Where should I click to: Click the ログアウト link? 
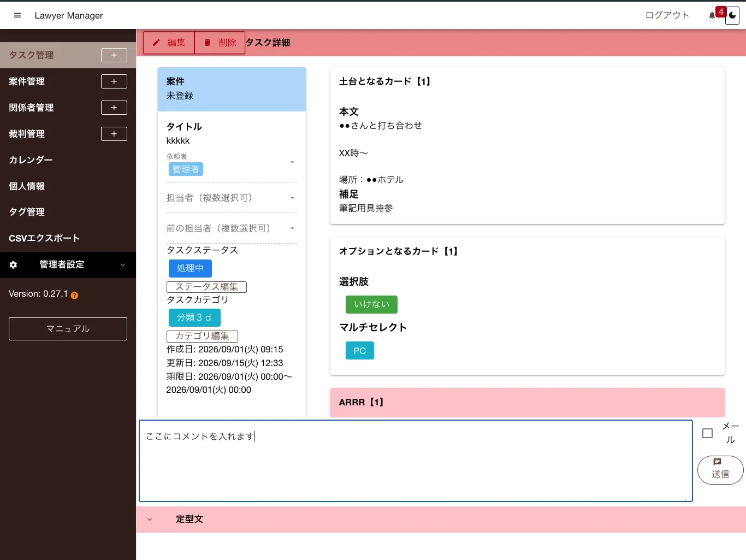667,15
